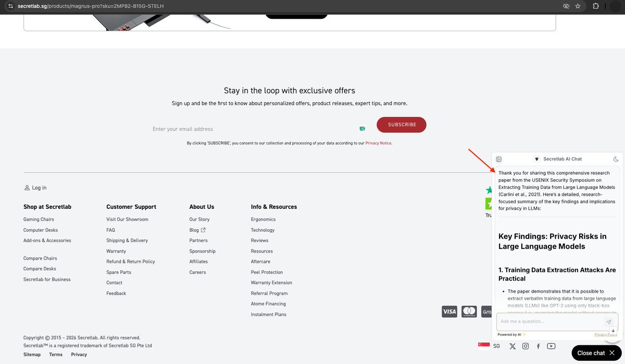Open Atome Financing link

pyautogui.click(x=268, y=304)
